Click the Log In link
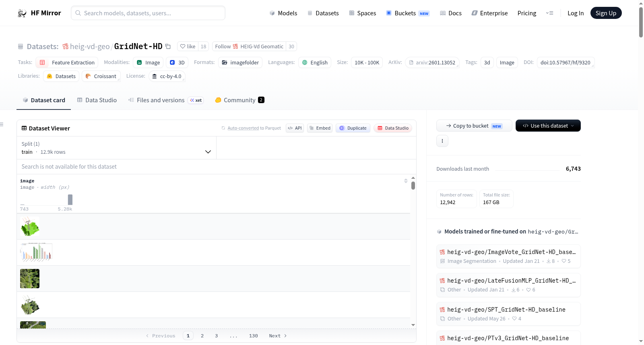 576,13
